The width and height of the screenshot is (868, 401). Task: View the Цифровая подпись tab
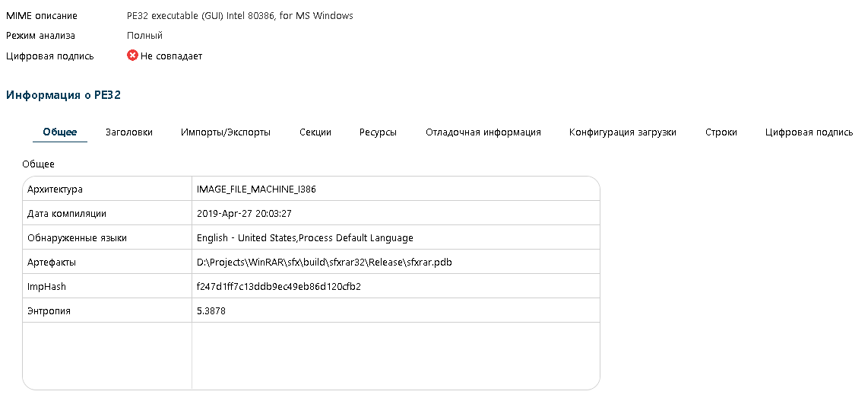(x=809, y=132)
